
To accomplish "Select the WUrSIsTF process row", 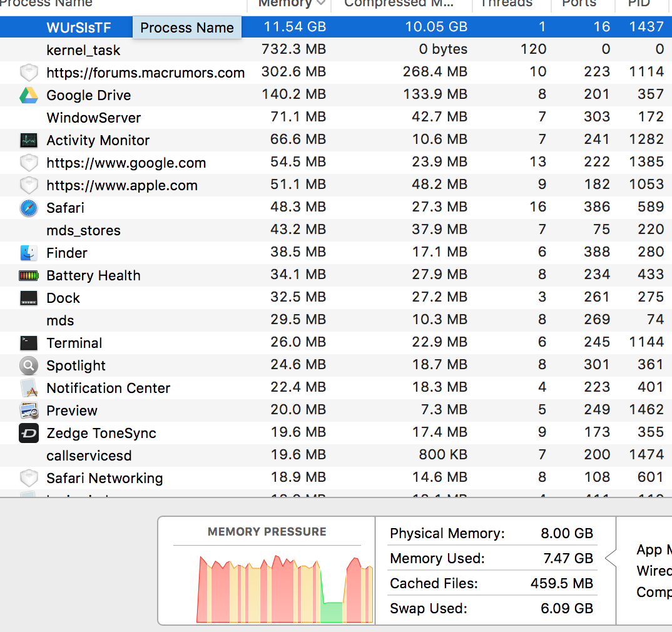I will pos(336,27).
